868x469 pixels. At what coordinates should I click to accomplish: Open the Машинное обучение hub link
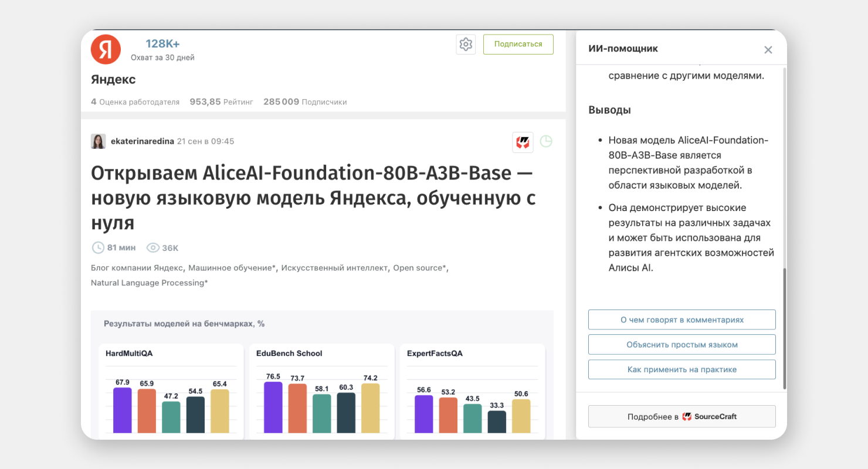point(232,268)
